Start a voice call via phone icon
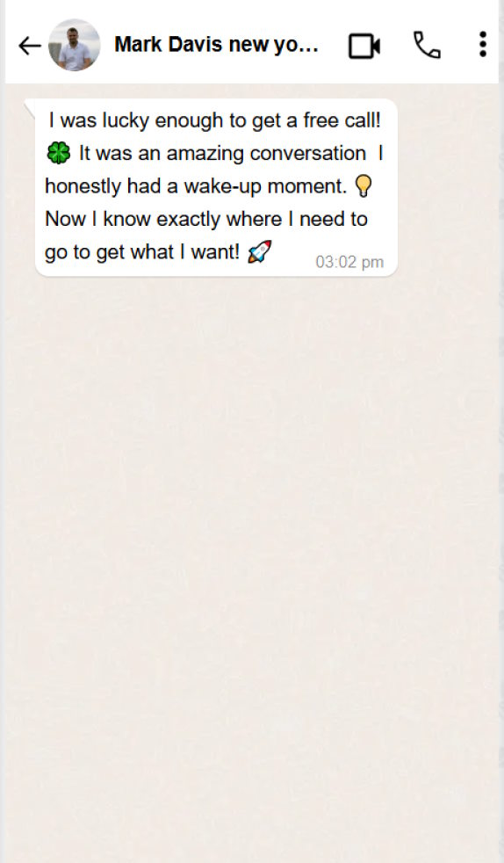The image size is (504, 863). pyautogui.click(x=427, y=45)
